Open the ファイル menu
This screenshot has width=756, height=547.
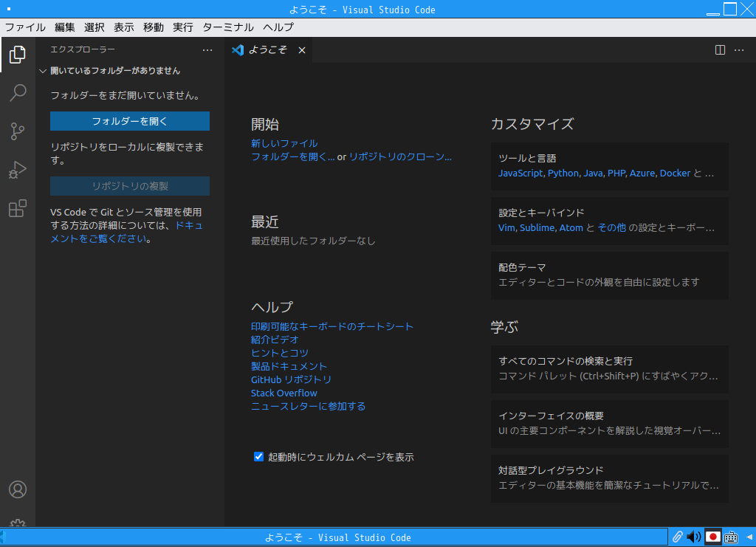point(25,27)
